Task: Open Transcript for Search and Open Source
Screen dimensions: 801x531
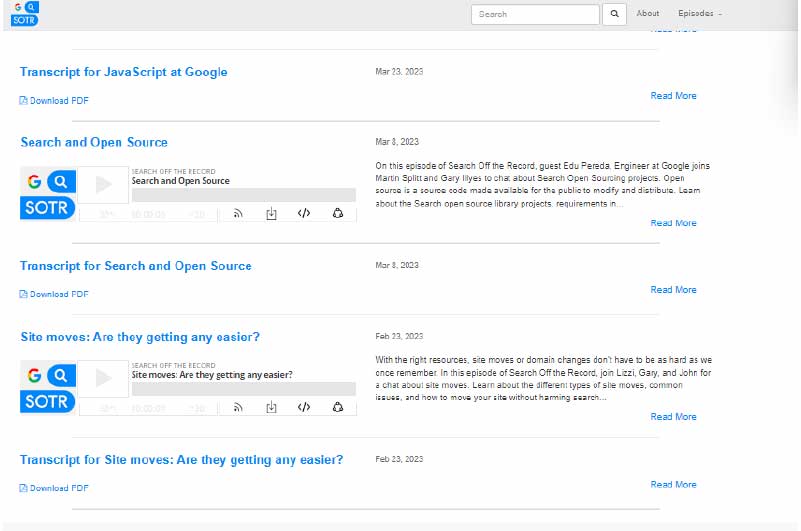Action: click(x=136, y=266)
